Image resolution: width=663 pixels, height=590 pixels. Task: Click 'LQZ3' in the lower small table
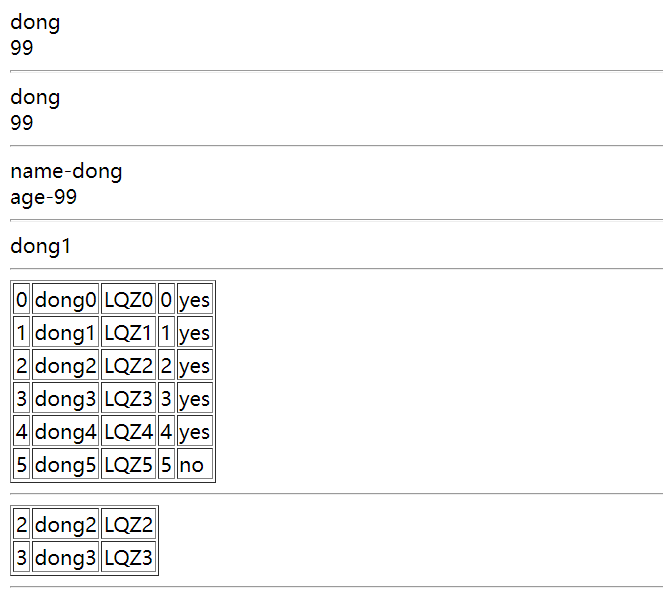point(129,557)
